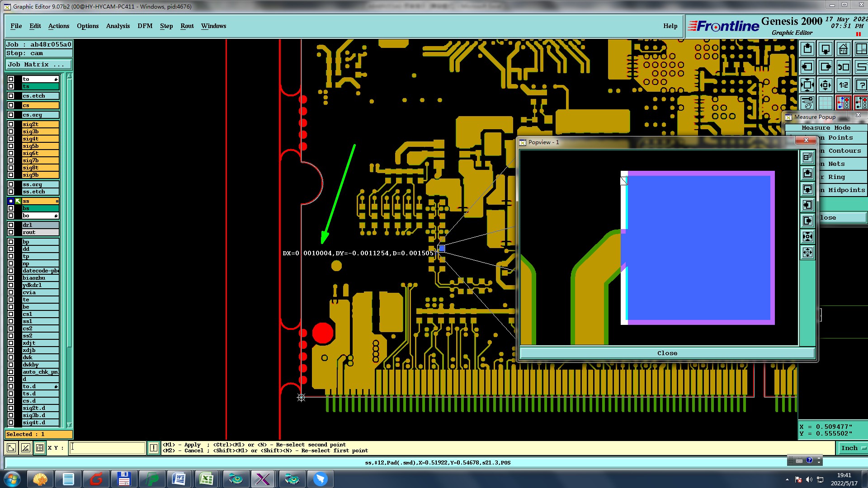This screenshot has height=488, width=868.
Task: Open the Analysis menu
Action: pos(118,26)
